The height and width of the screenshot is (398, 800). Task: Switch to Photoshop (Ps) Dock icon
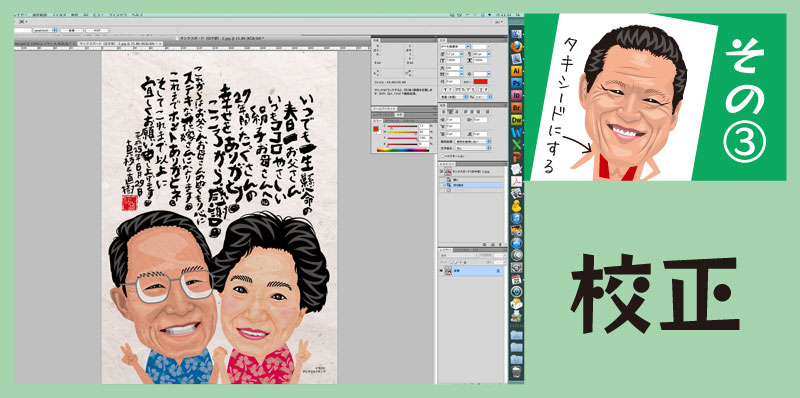click(x=516, y=83)
